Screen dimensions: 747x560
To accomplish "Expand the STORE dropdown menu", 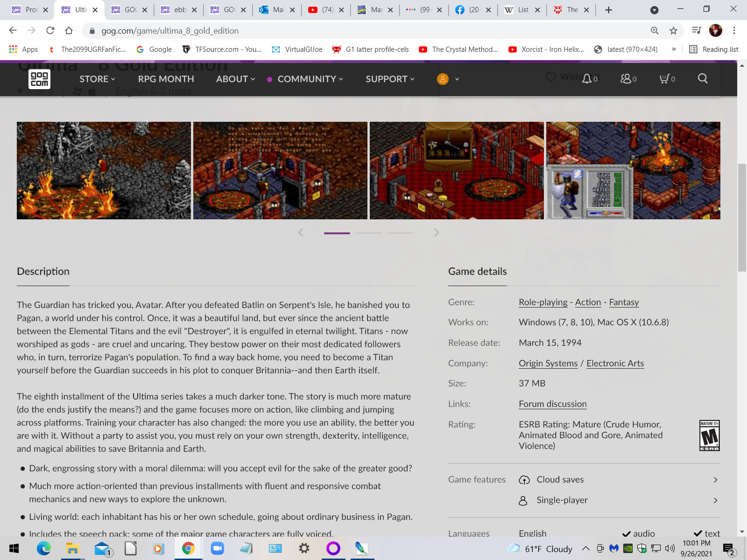I will [x=97, y=79].
